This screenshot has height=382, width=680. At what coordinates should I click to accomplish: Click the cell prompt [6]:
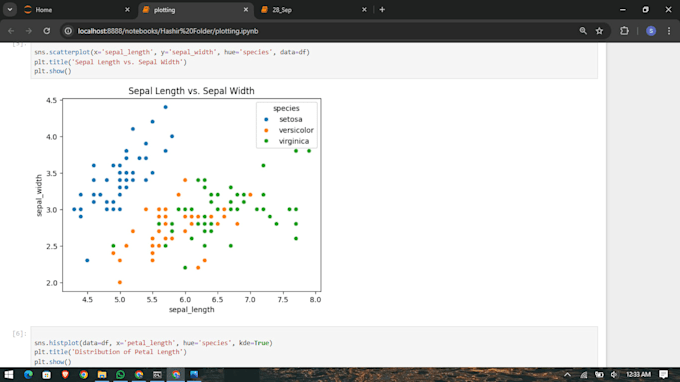20,333
